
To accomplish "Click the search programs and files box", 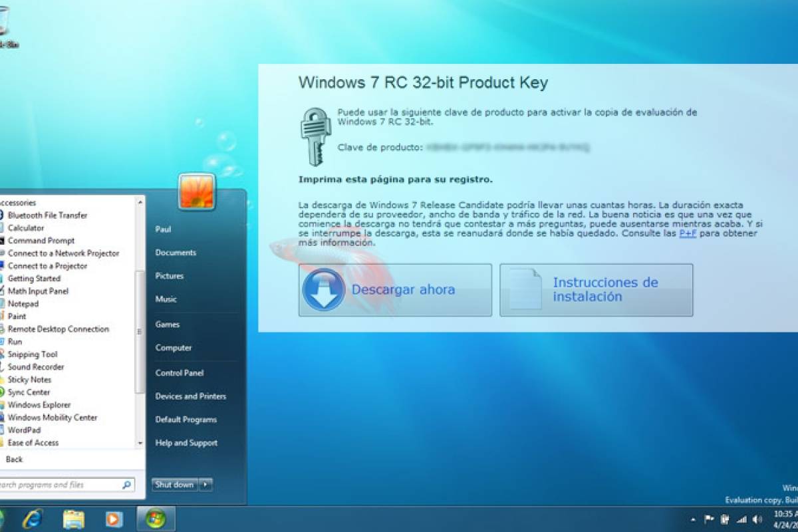I will coord(66,485).
